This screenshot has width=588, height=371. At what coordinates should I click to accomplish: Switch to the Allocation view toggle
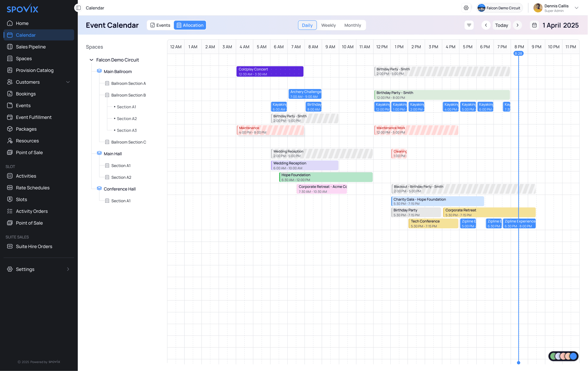pos(190,25)
